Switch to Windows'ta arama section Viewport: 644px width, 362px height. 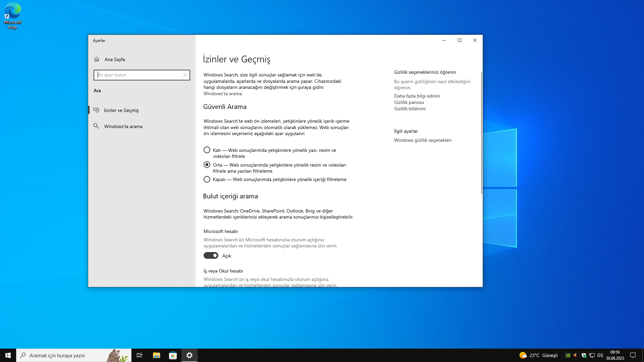(123, 126)
